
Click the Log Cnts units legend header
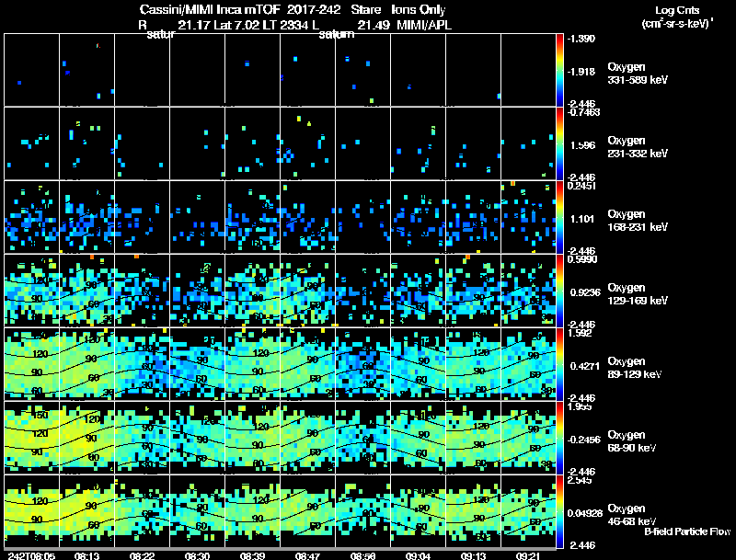point(677,17)
